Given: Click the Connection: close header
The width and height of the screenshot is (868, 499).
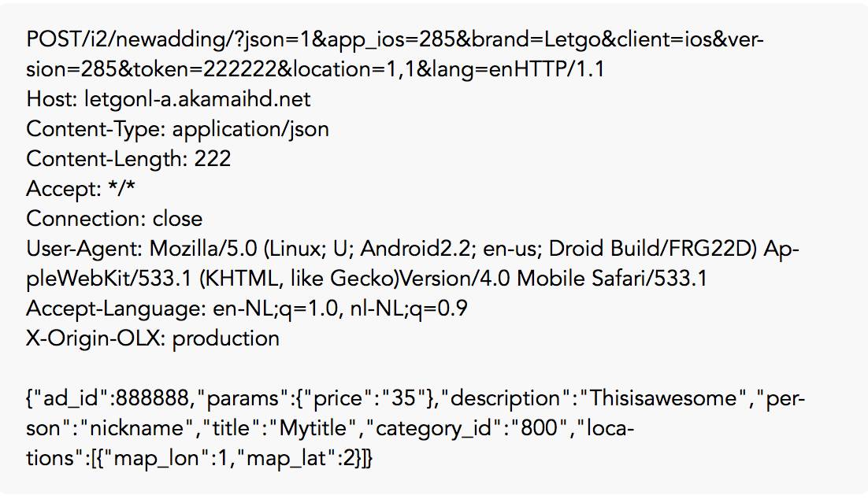Looking at the screenshot, I should tap(114, 219).
